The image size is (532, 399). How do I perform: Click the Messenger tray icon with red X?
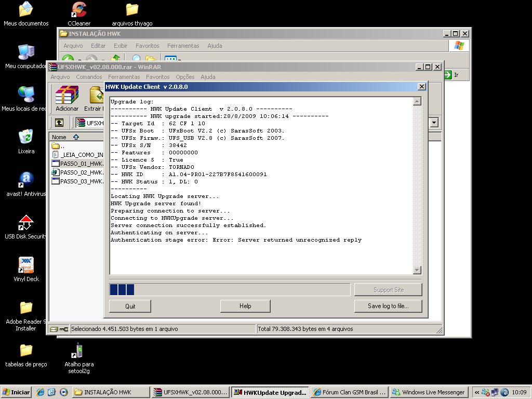pos(486,392)
